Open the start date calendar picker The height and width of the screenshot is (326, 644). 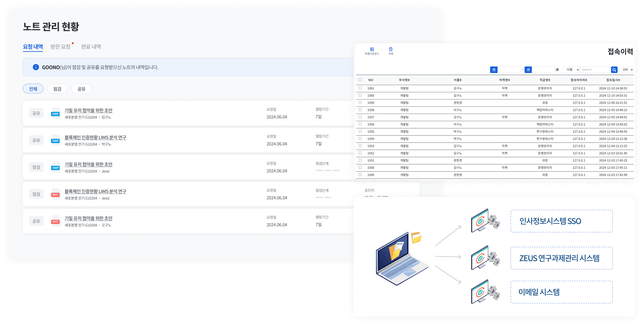pos(494,70)
